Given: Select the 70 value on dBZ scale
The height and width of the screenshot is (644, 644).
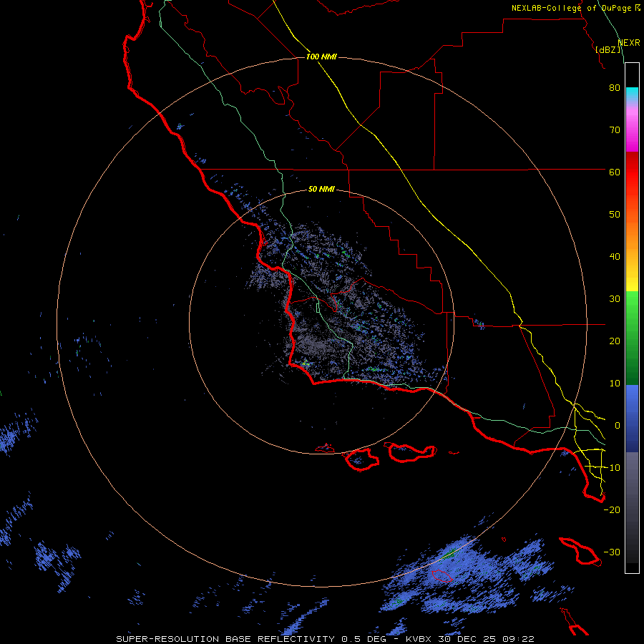Looking at the screenshot, I should tap(615, 130).
